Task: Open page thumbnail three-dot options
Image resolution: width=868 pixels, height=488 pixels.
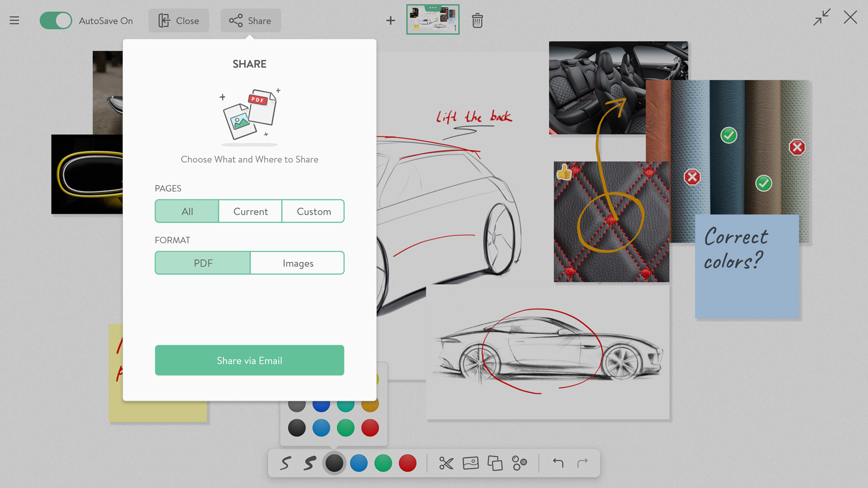Action: coord(433,7)
